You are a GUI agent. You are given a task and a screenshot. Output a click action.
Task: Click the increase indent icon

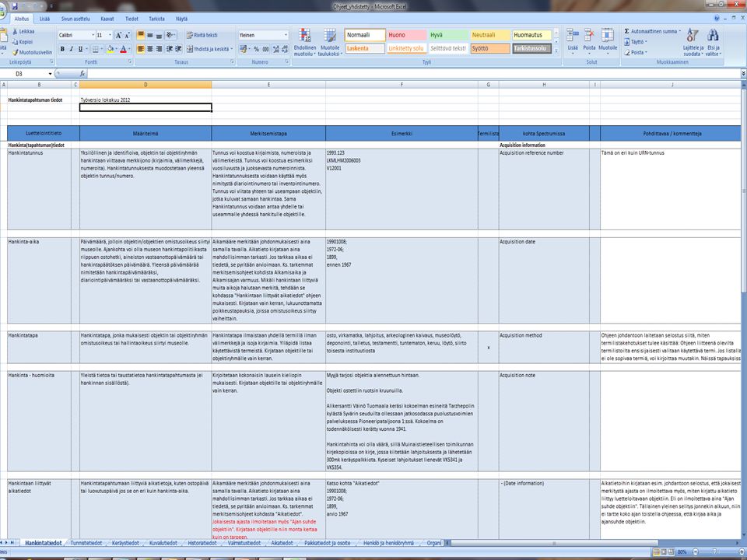[x=179, y=49]
